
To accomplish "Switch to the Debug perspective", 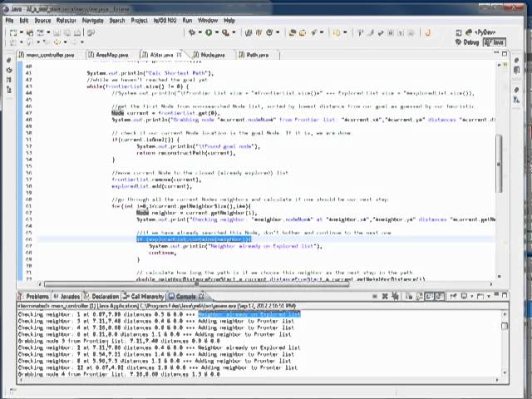I will click(x=467, y=42).
